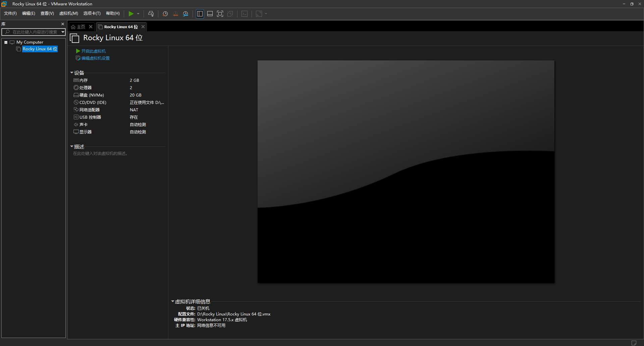Open the 选项卡(T) menu
Screen dimensions: 644x346
(92, 13)
